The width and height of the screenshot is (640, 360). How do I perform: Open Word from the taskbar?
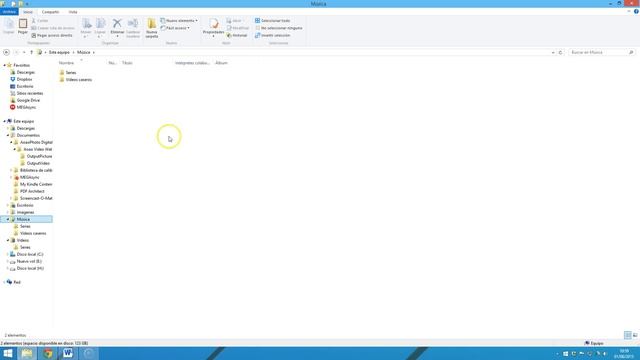tap(68, 353)
